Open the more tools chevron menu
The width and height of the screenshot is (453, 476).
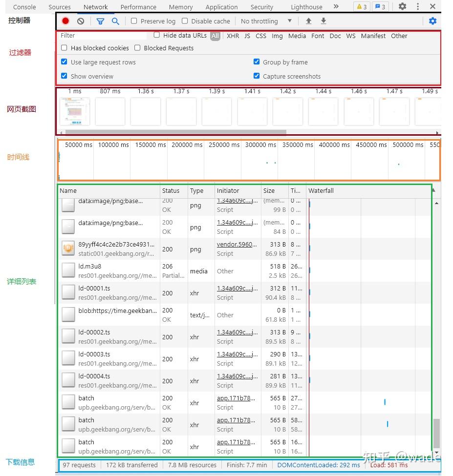tap(336, 7)
